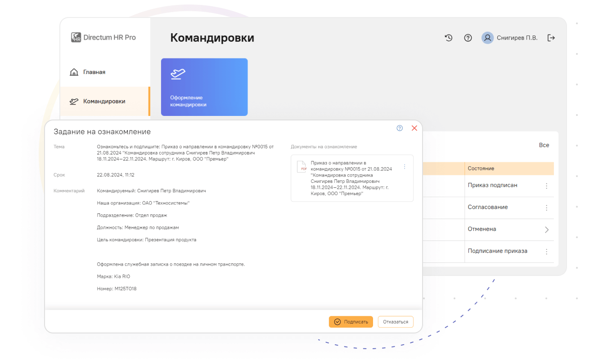Click the Должность: Менеджер по продажам line

tap(138, 228)
